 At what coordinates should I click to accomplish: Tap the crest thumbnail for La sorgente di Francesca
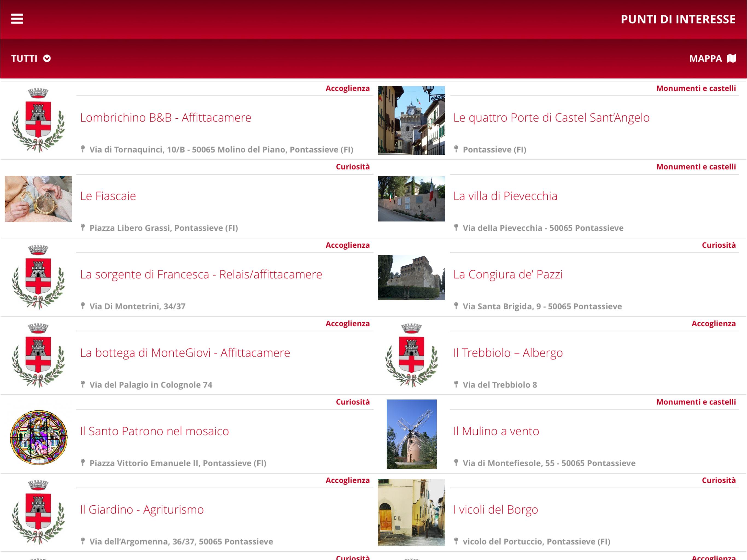click(x=38, y=277)
